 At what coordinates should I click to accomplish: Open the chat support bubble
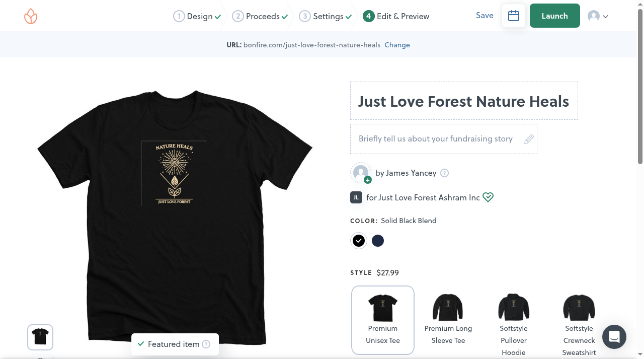614,337
